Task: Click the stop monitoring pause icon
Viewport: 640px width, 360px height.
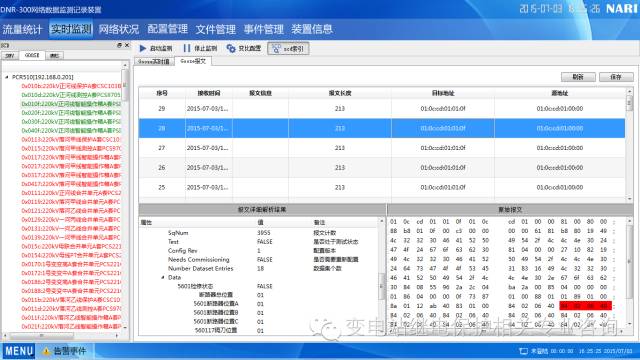Action: [187, 48]
